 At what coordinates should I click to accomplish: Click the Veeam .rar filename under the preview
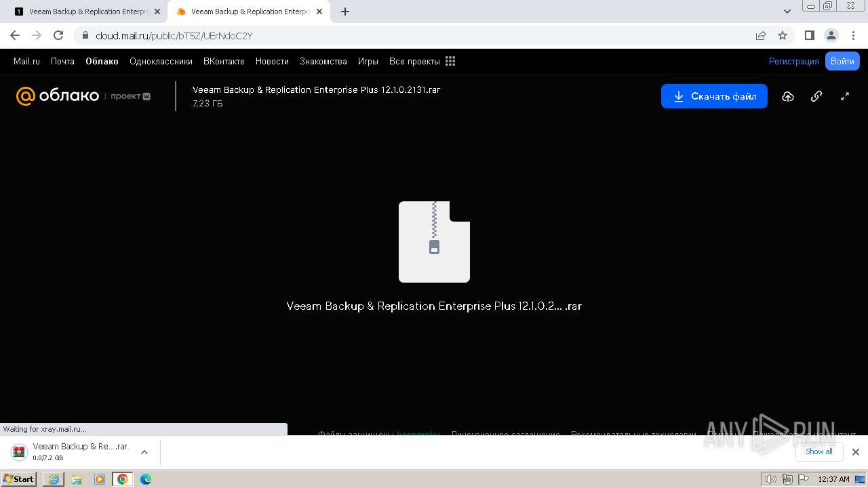pos(434,306)
